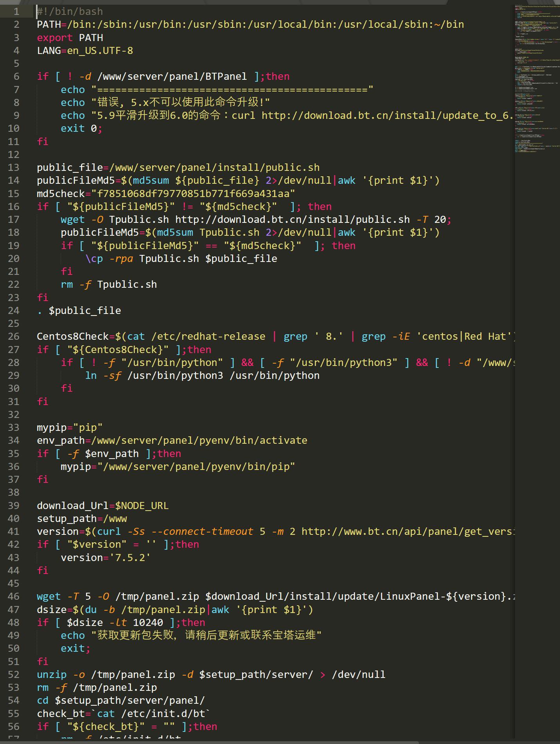Click line number 5 in the gutter
560x744 pixels.
pos(16,64)
